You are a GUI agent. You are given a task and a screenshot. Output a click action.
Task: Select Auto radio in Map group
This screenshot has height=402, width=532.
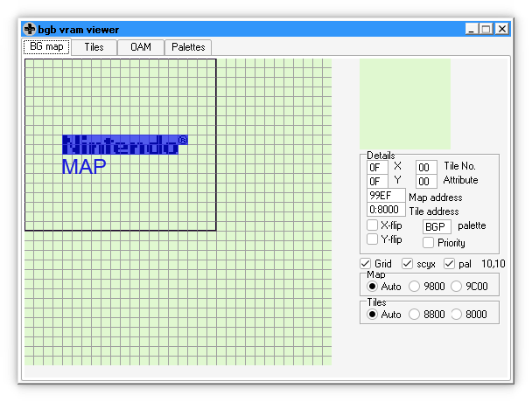click(372, 287)
